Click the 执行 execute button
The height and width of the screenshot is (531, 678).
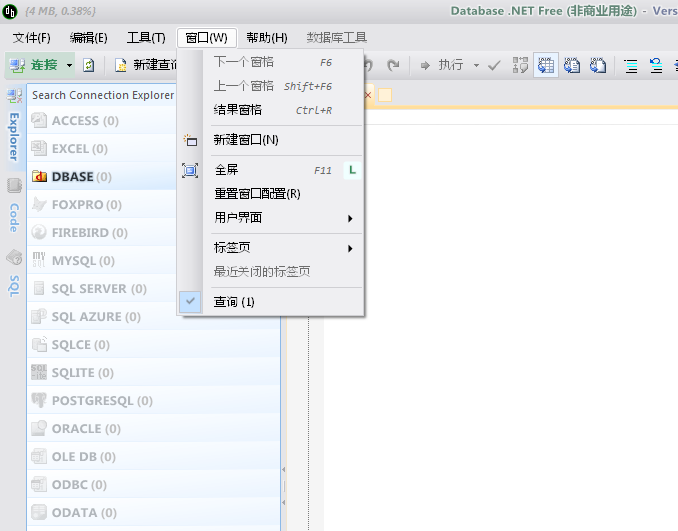tap(441, 65)
